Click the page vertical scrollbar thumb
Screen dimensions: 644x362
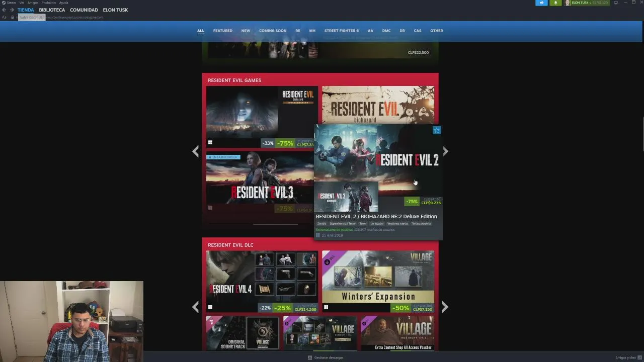tap(642, 134)
